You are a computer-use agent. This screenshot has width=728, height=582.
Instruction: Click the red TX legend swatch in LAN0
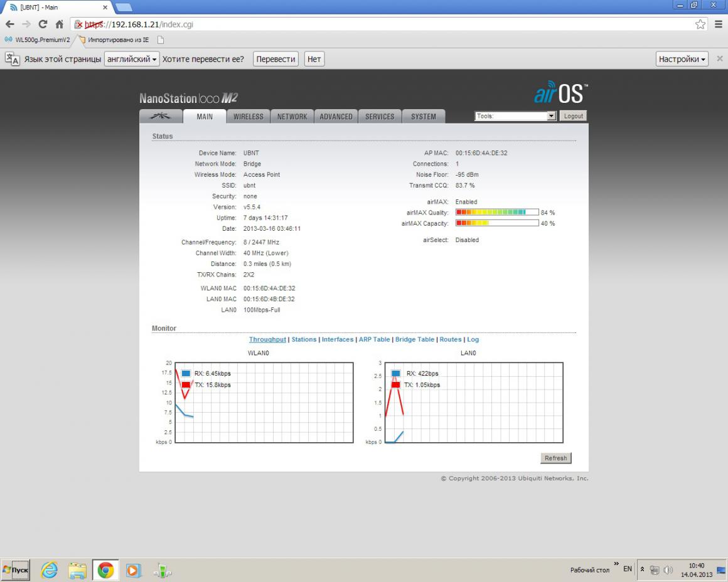(396, 384)
